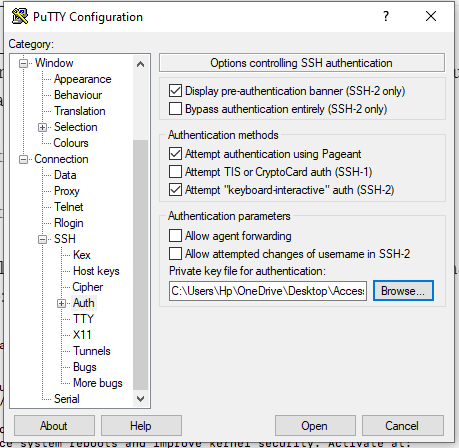The image size is (459, 448).
Task: Collapse the SSH tree node
Action: tap(42, 239)
